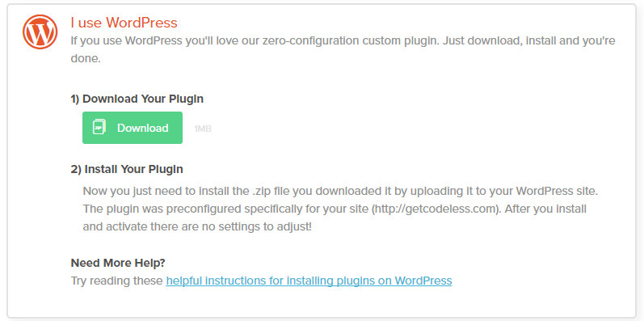The height and width of the screenshot is (321, 644).
Task: Click the "Try reading these" text
Action: [x=116, y=281]
